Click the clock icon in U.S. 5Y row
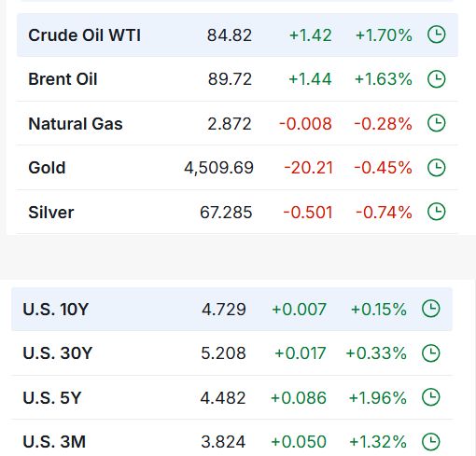 click(x=431, y=397)
